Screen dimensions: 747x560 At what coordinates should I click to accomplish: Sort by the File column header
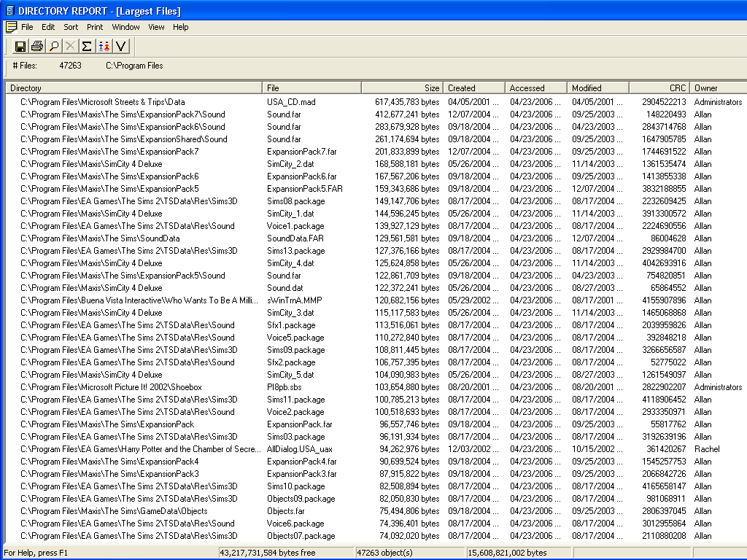pos(311,88)
